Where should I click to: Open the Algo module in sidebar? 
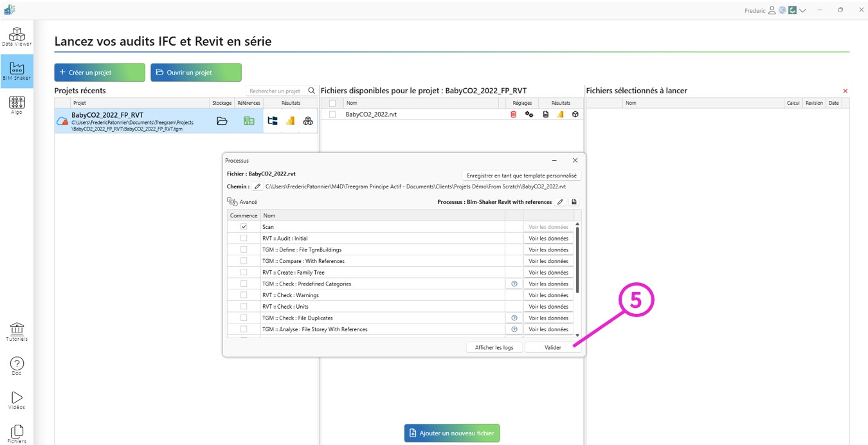(x=17, y=105)
